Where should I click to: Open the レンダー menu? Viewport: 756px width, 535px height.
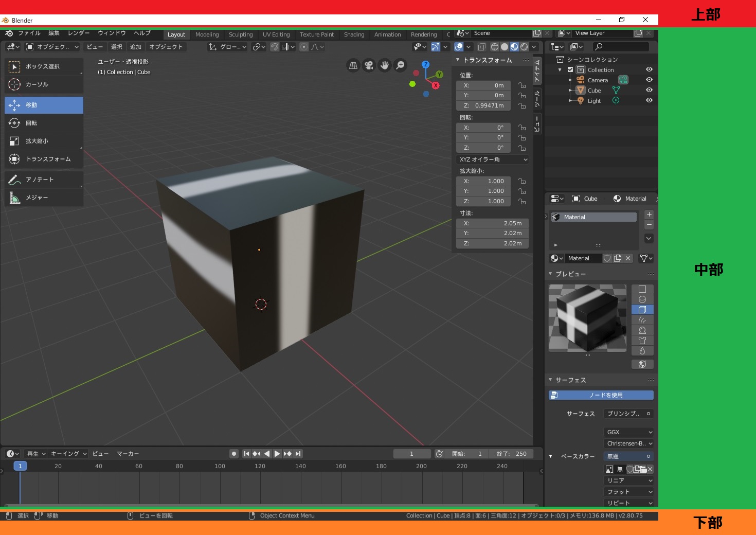click(x=79, y=33)
